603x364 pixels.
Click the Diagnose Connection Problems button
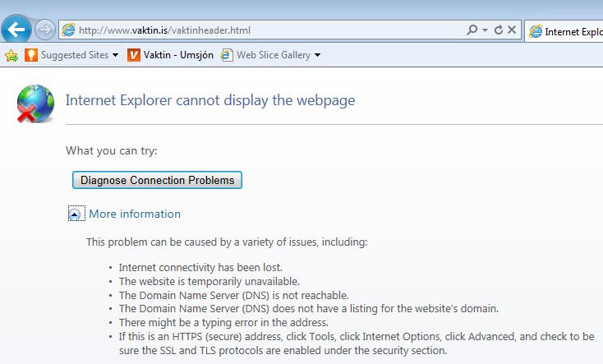pyautogui.click(x=157, y=180)
